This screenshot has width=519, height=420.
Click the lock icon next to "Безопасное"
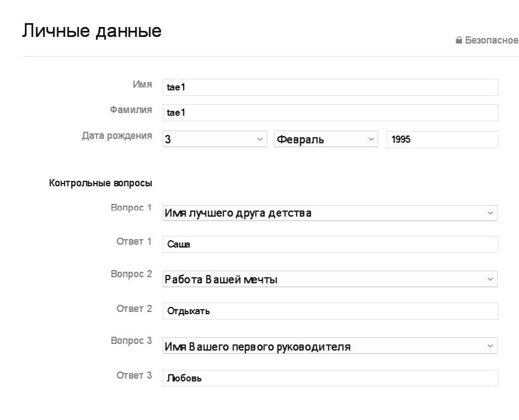click(x=459, y=40)
